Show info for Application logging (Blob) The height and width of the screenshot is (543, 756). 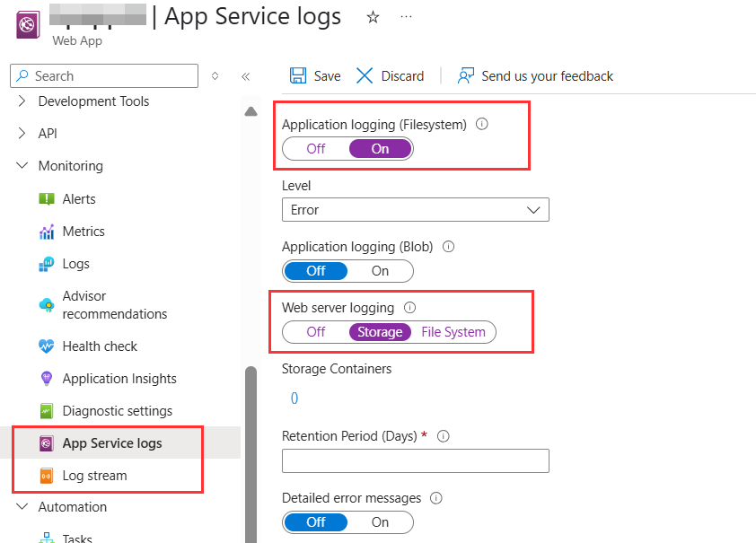click(448, 247)
